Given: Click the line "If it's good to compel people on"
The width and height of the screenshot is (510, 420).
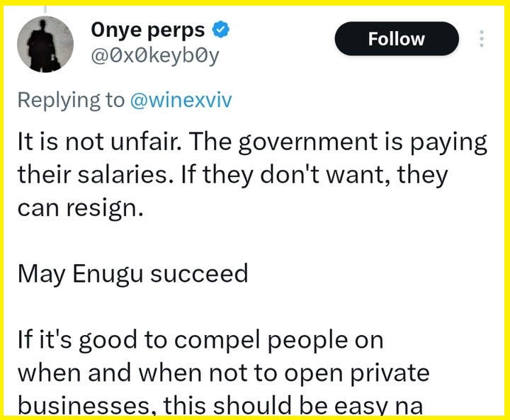Looking at the screenshot, I should (200, 339).
